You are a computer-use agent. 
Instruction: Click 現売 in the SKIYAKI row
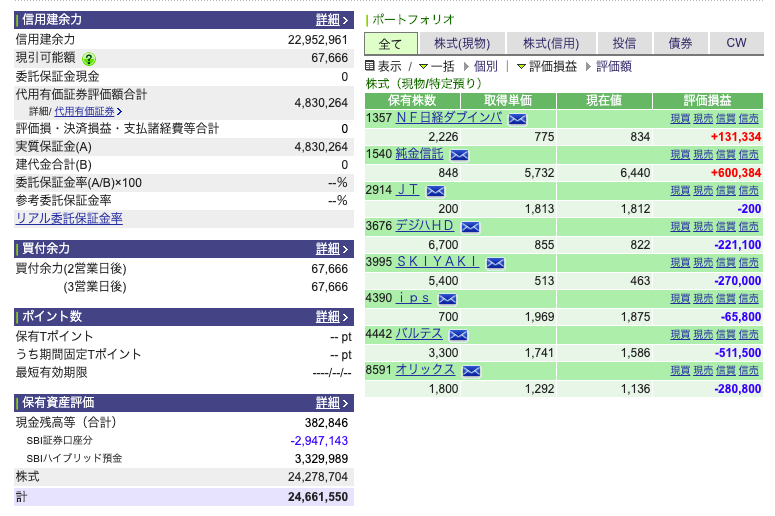point(703,263)
